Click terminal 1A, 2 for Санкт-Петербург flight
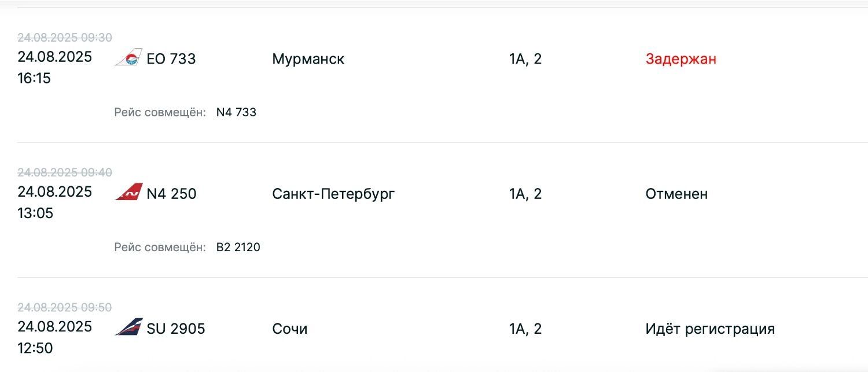 point(525,194)
